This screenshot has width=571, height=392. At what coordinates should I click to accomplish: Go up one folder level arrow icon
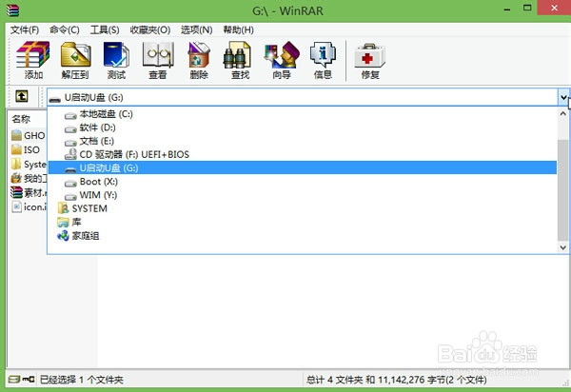(x=22, y=96)
